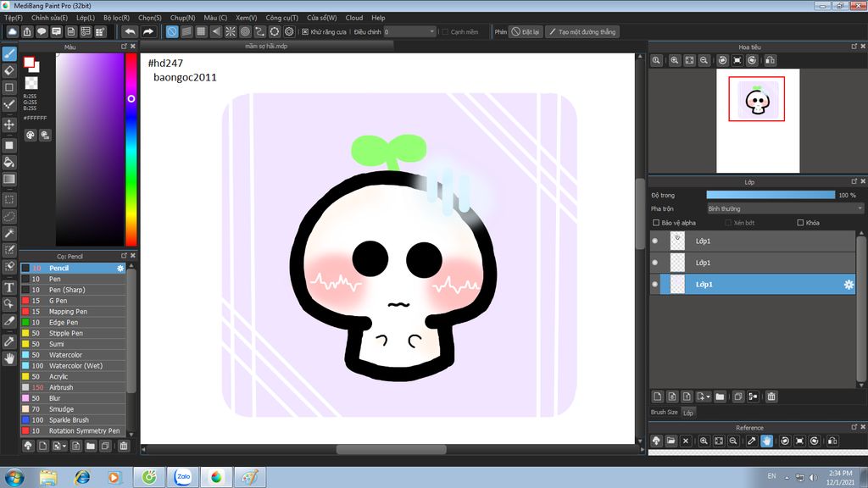The width and height of the screenshot is (868, 488).
Task: Zoom in on the Navigator preview
Action: click(674, 60)
